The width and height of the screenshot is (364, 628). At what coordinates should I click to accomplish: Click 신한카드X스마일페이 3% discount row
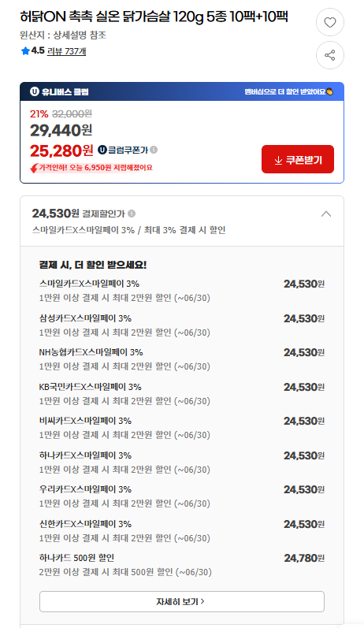coord(182,530)
